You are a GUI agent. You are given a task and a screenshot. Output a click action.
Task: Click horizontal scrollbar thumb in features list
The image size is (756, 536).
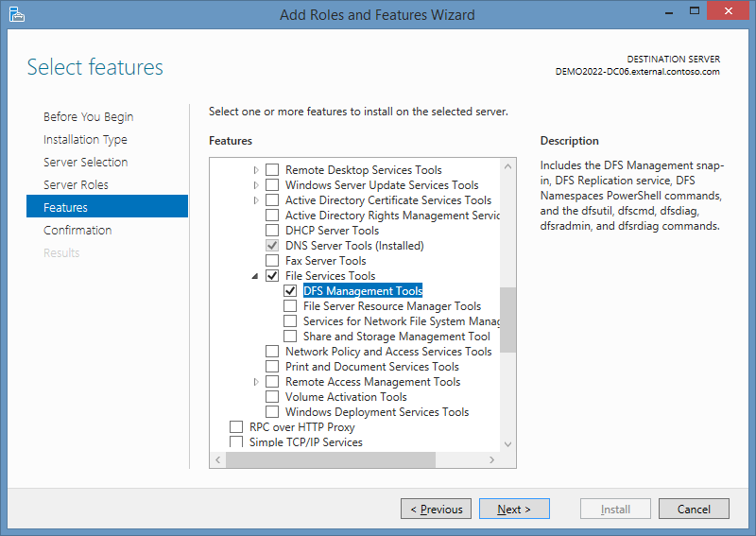331,459
